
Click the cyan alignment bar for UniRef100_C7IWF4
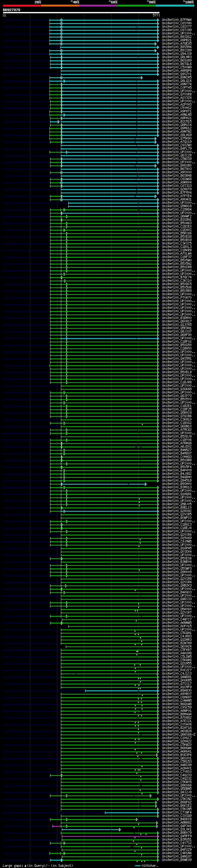(x=132, y=813)
